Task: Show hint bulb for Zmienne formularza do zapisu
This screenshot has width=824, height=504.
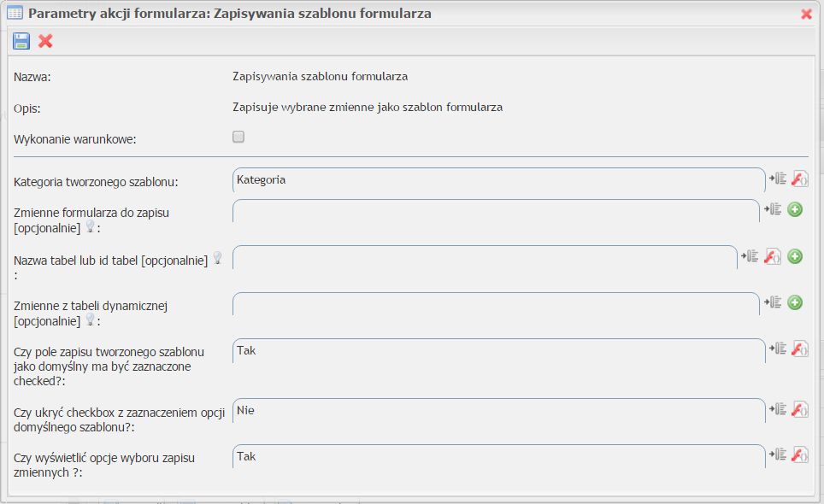Action: coord(91,228)
